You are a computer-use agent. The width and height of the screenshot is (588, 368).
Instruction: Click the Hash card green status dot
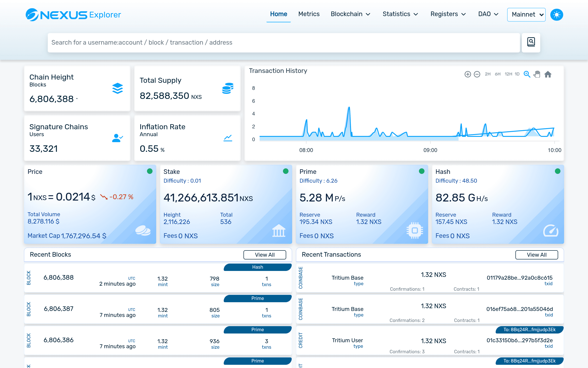coord(558,171)
